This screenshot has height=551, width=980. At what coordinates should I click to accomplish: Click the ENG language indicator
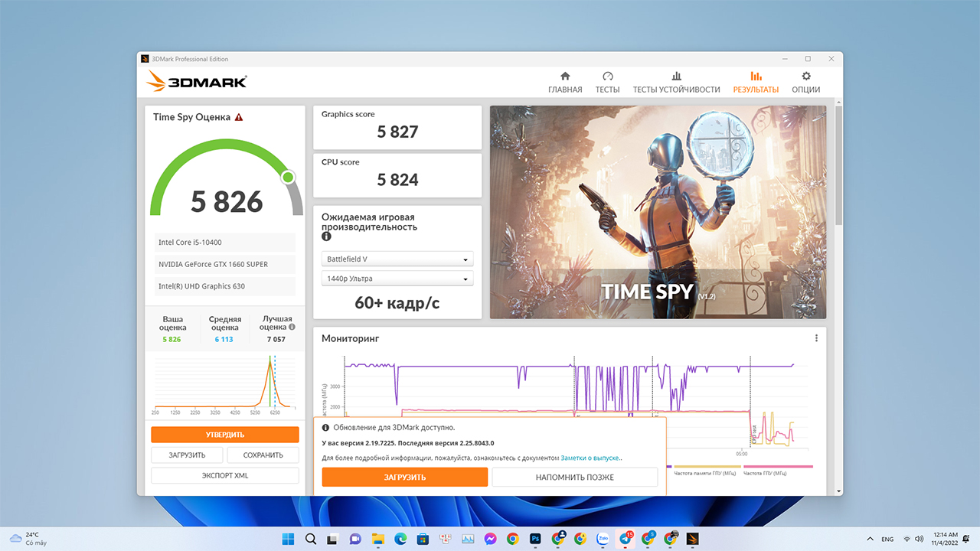pyautogui.click(x=887, y=539)
